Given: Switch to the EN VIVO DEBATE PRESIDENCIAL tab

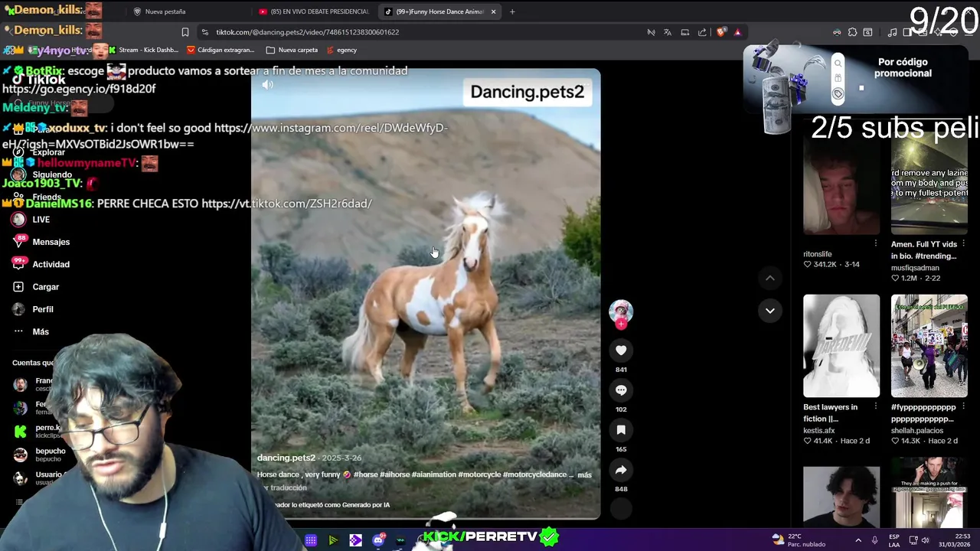Looking at the screenshot, I should [x=314, y=11].
